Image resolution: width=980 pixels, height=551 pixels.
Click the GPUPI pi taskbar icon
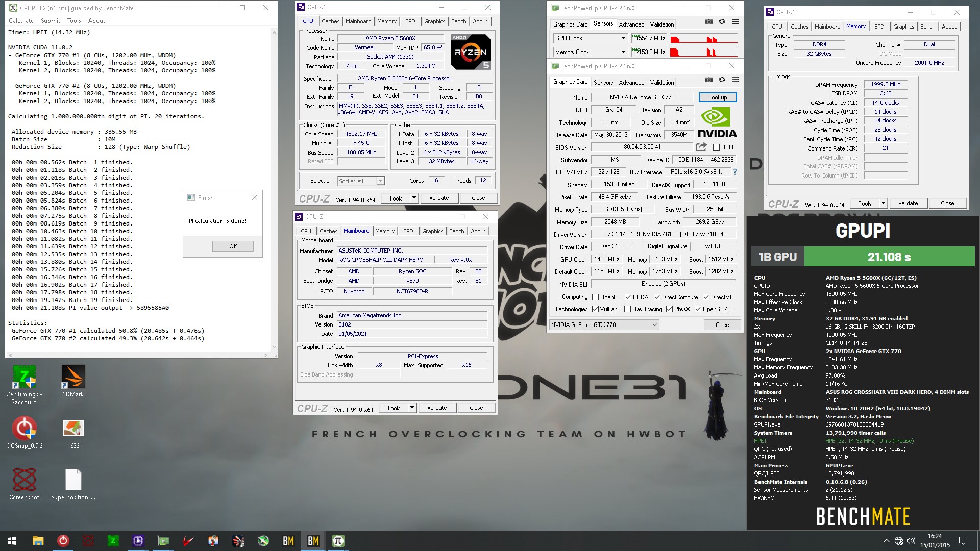click(338, 541)
